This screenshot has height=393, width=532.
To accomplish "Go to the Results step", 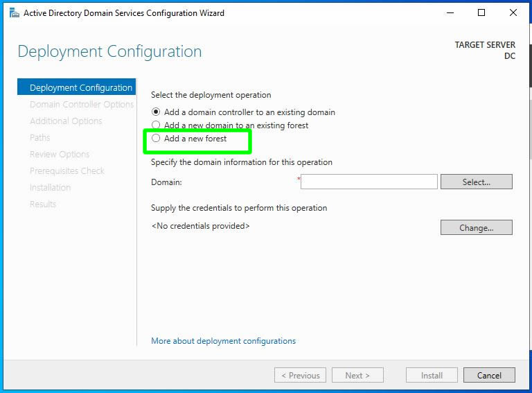I will [43, 204].
